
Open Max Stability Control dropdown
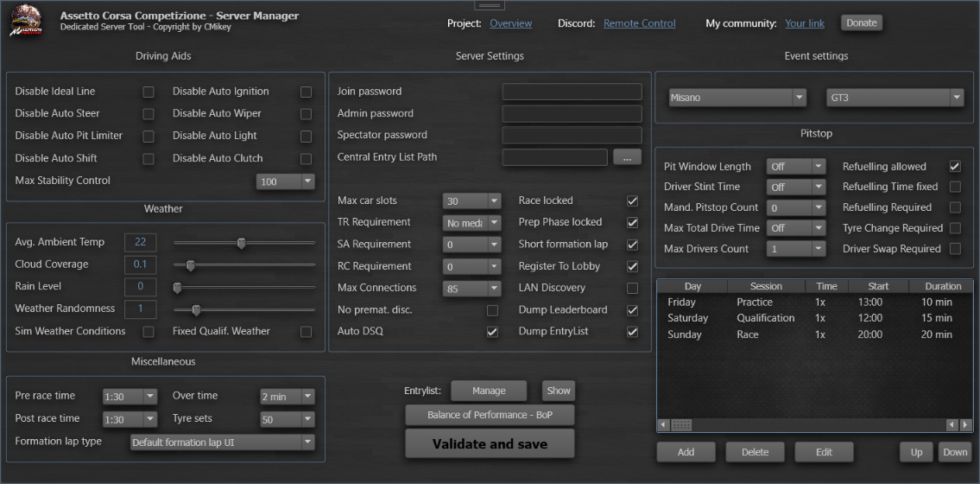tap(286, 181)
